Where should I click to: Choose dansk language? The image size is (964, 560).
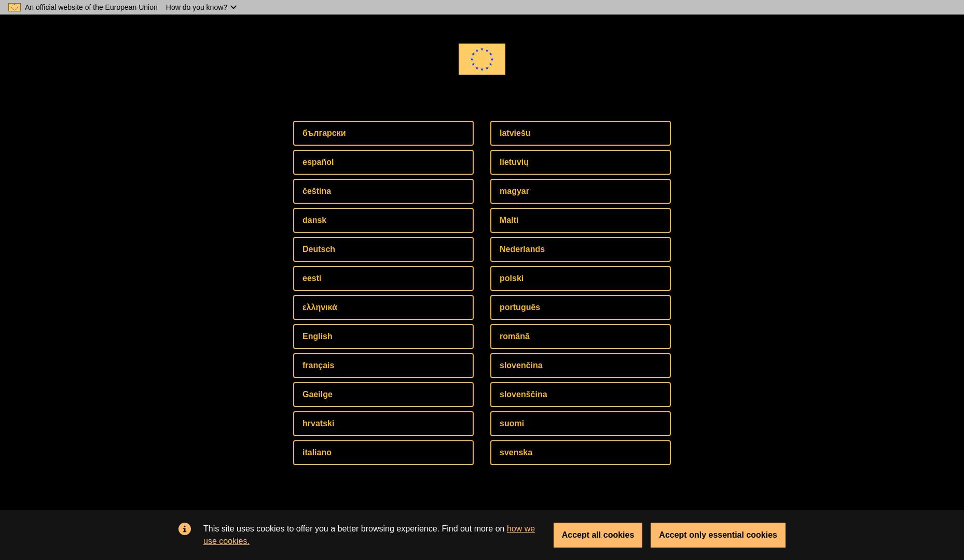tap(383, 220)
